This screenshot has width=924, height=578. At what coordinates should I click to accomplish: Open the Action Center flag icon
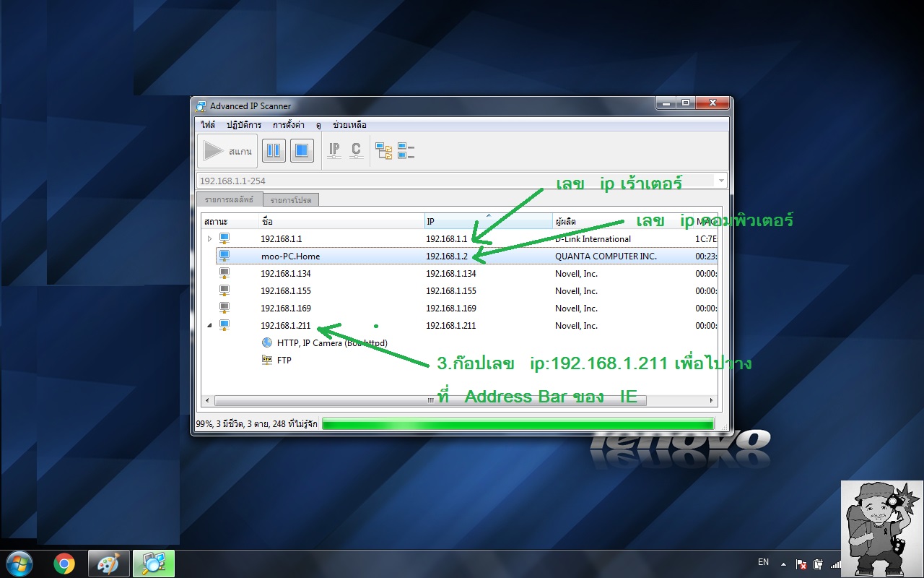801,564
